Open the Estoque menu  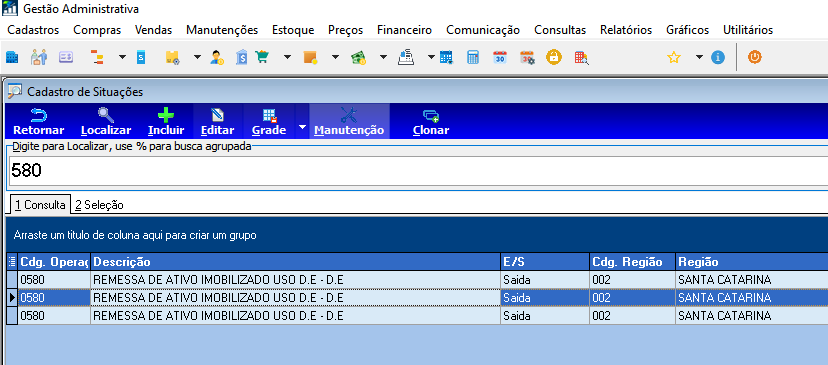pos(293,30)
